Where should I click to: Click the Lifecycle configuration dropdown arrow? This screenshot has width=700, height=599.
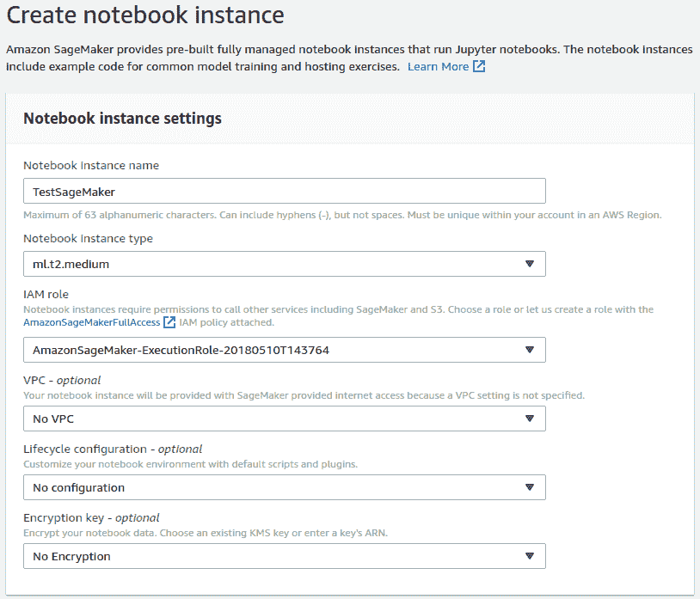(530, 487)
